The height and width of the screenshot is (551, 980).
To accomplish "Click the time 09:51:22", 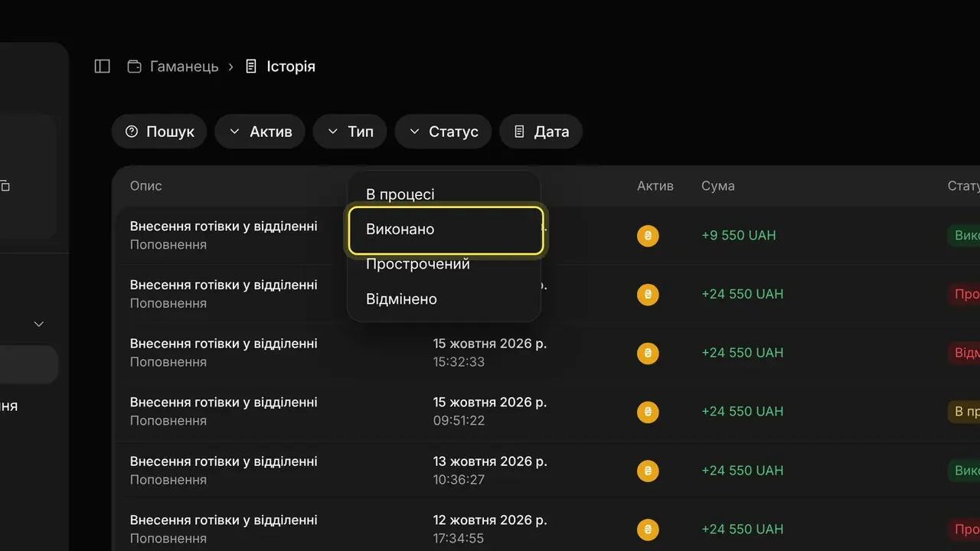I will pos(459,421).
